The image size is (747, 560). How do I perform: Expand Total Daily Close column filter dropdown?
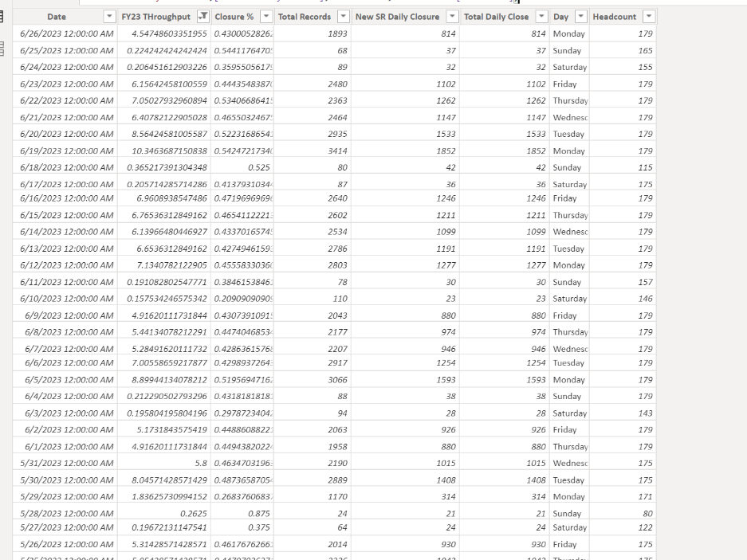tap(541, 17)
